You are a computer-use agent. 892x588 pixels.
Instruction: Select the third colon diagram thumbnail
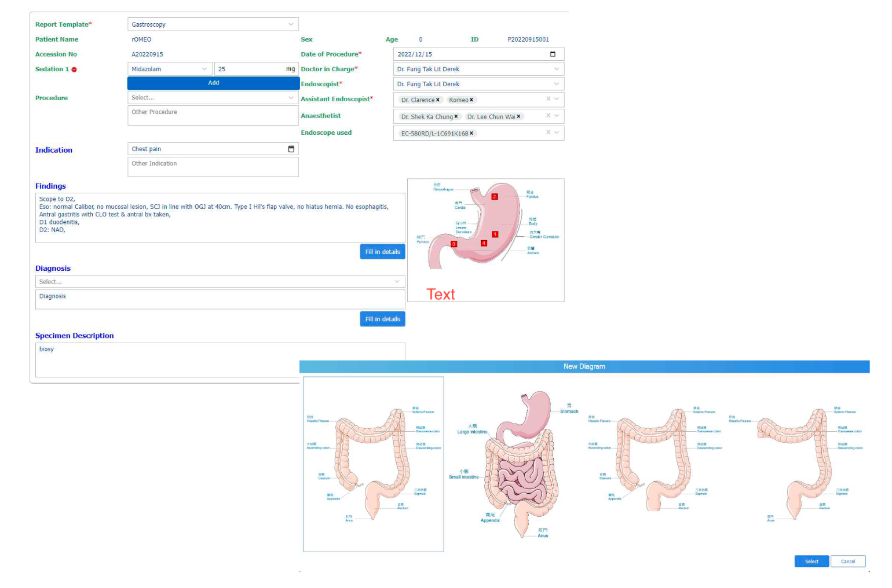655,460
